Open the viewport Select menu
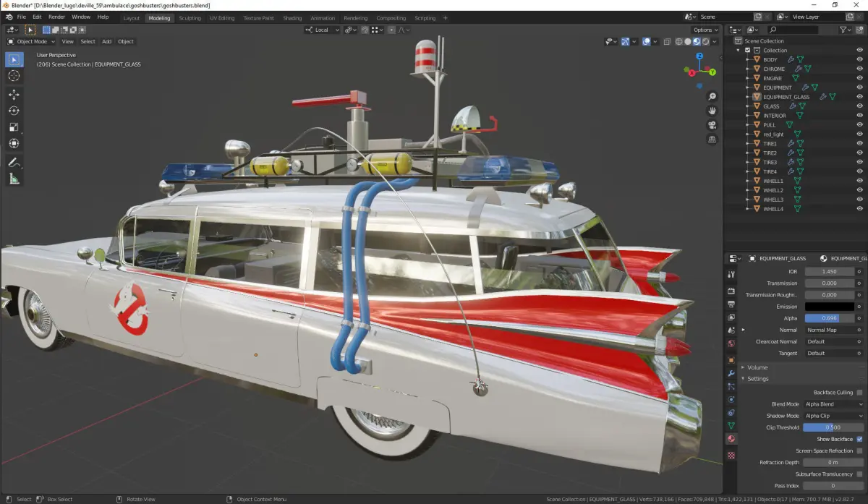Image resolution: width=868 pixels, height=504 pixels. click(x=88, y=41)
